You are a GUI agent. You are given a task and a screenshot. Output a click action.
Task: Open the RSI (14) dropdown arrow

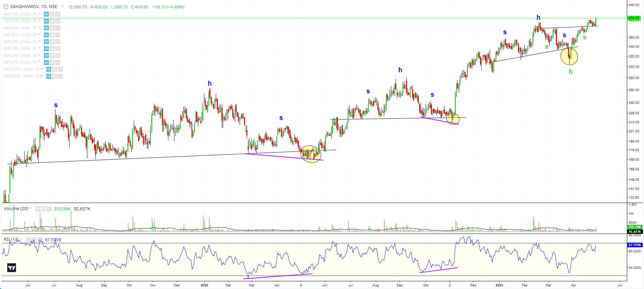(22, 240)
